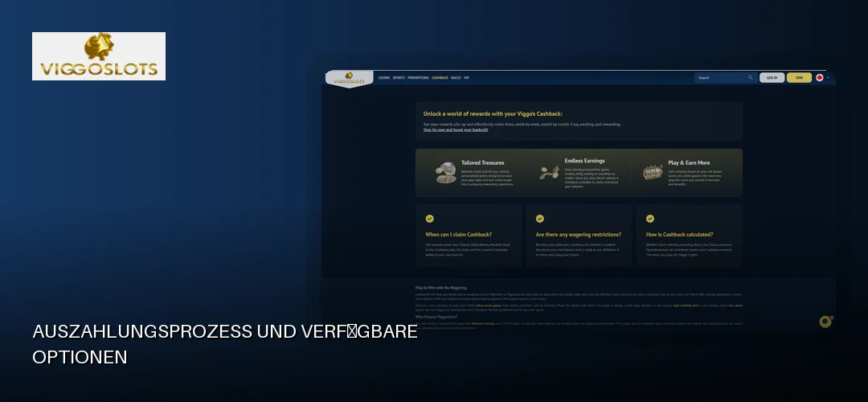The width and height of the screenshot is (868, 402).
Task: Open the Races nav item
Action: point(456,78)
